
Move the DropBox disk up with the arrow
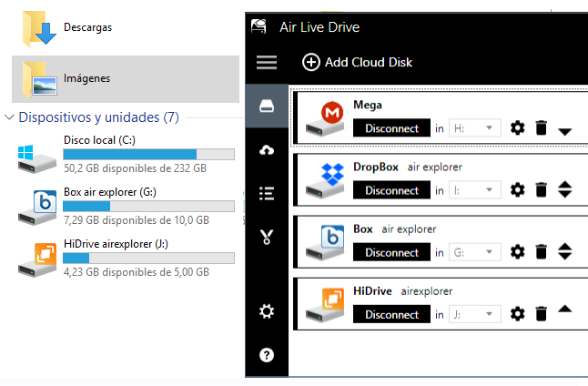coord(564,185)
